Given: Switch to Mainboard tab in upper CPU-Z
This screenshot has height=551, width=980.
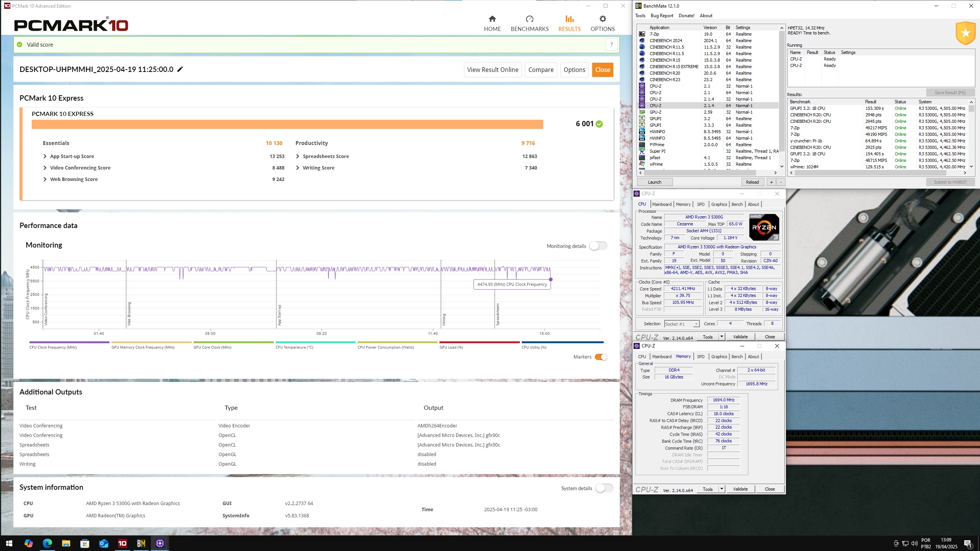Looking at the screenshot, I should (x=662, y=204).
